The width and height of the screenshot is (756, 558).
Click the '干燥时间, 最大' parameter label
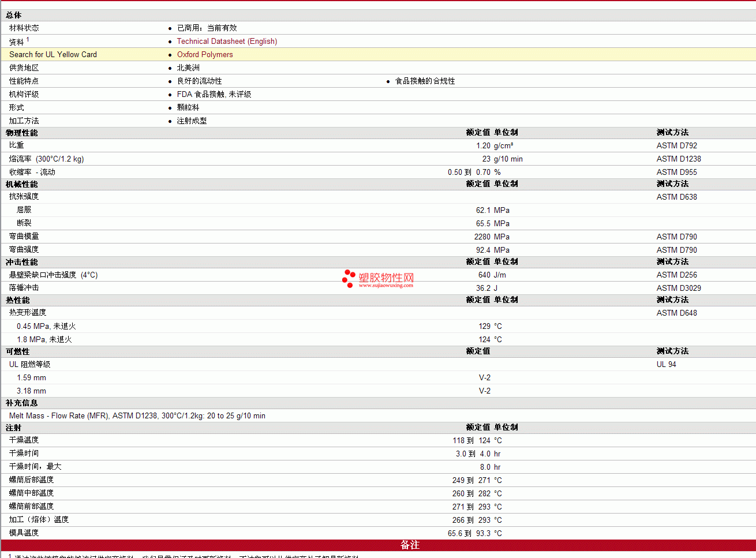[x=35, y=467]
